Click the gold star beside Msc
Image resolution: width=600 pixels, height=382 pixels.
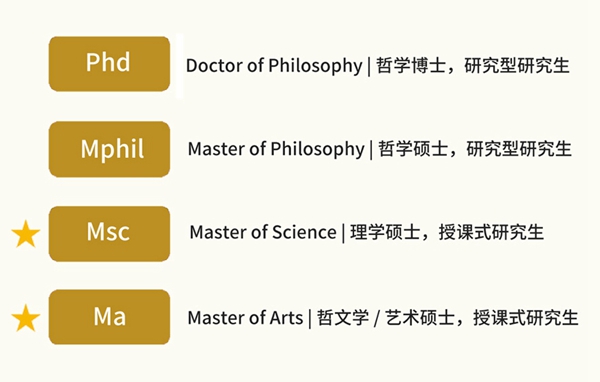(x=26, y=233)
